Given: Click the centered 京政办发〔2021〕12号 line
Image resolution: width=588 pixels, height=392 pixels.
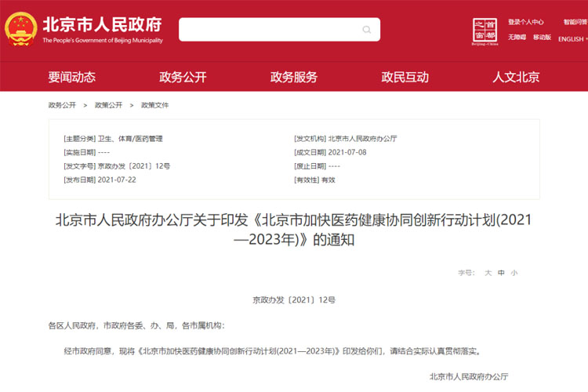Looking at the screenshot, I should coord(294,300).
